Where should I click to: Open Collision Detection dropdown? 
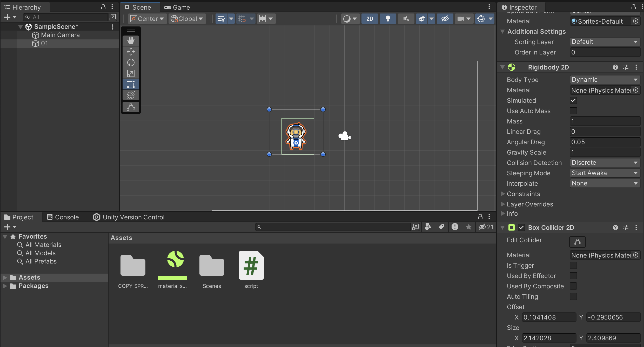click(x=605, y=163)
